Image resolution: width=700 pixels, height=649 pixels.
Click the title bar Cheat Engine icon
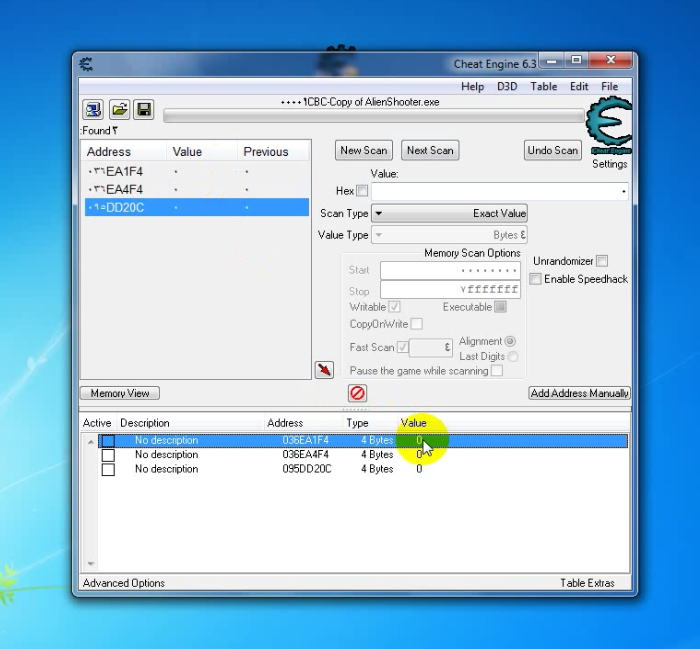(x=86, y=64)
